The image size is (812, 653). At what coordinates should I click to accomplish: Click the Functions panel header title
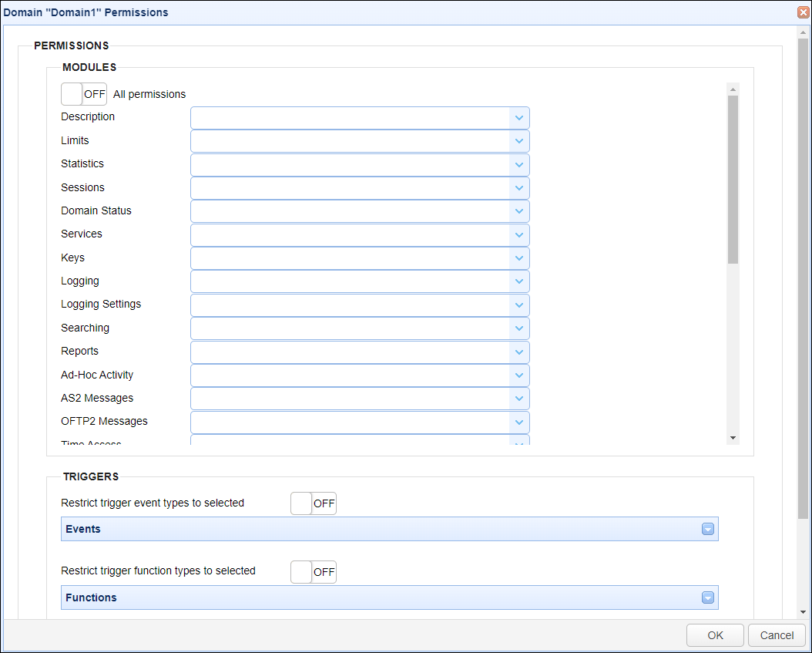91,597
